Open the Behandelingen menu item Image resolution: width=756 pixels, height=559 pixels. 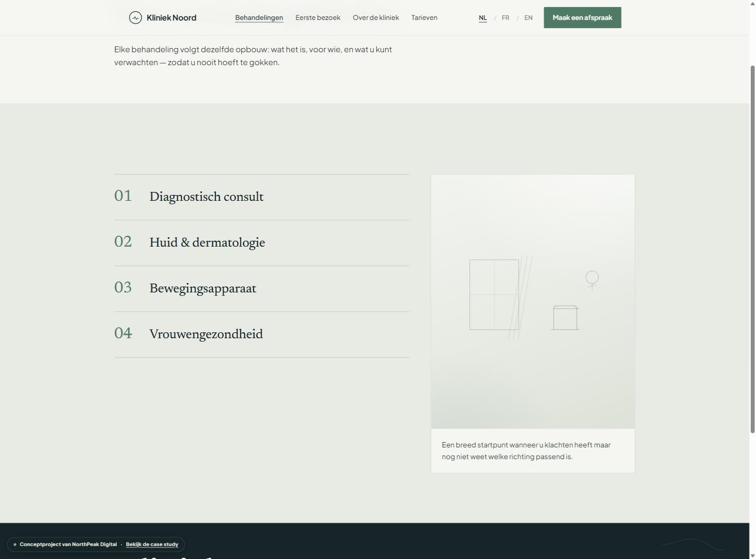pos(259,18)
